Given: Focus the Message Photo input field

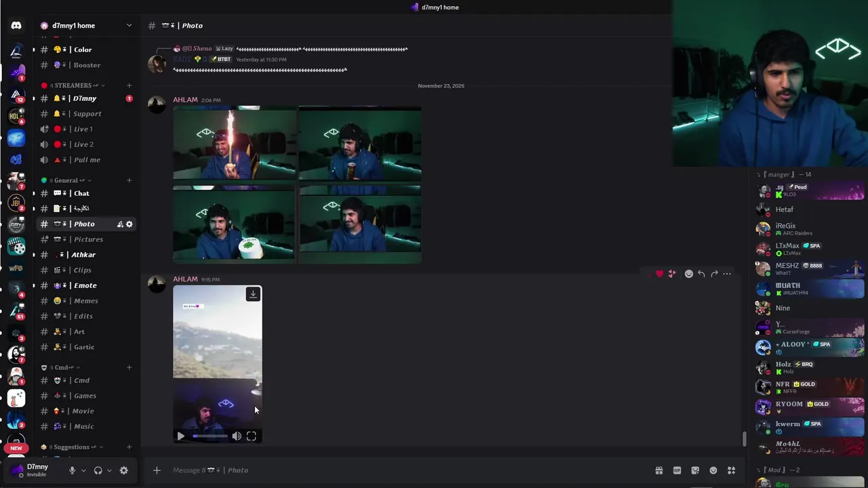Looking at the screenshot, I should 407,470.
